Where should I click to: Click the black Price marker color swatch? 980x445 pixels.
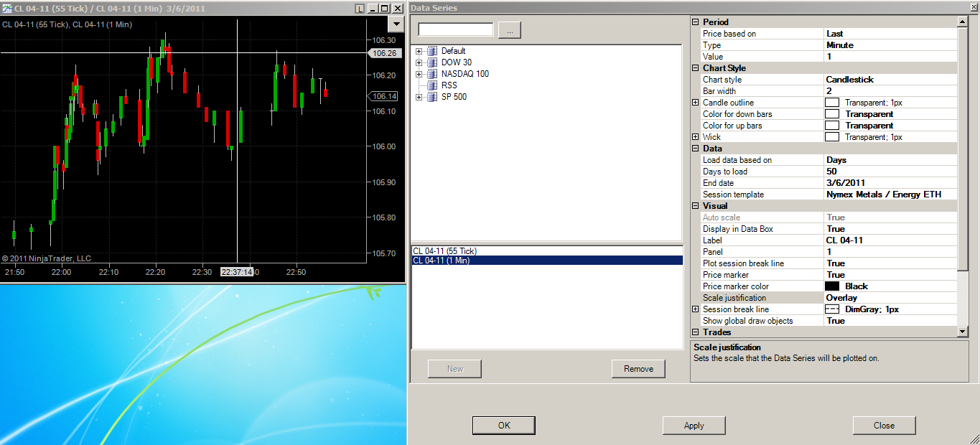click(832, 286)
